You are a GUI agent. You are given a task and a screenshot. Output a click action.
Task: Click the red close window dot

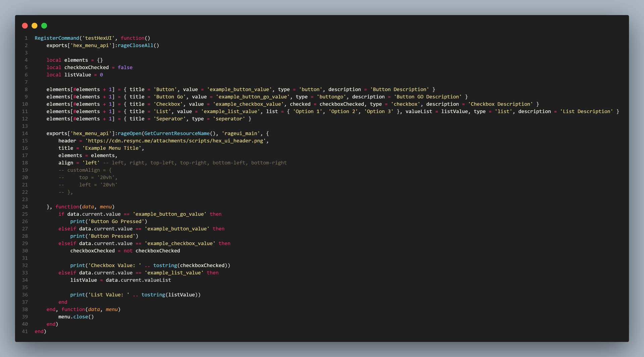click(25, 26)
